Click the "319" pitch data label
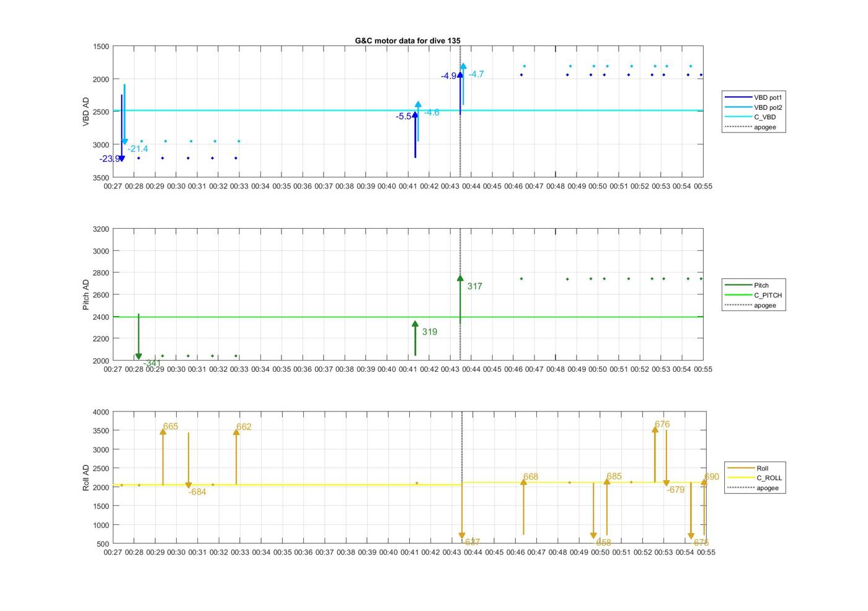This screenshot has height=611, width=868. coord(430,332)
